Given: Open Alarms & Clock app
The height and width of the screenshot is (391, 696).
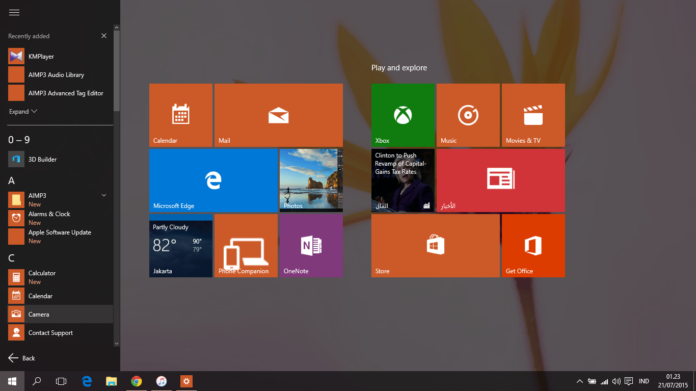Looking at the screenshot, I should pos(60,218).
